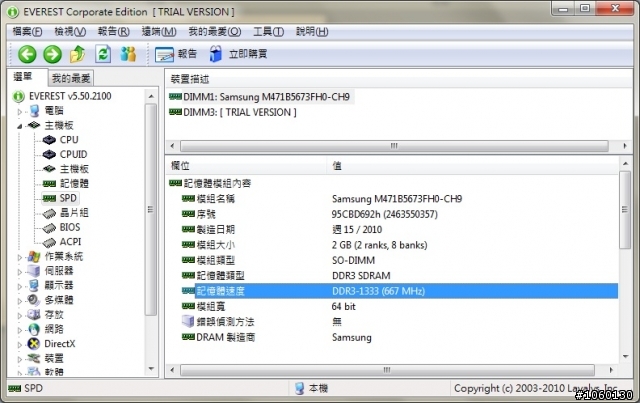
Task: Expand the 電腦 tree node
Action: (19, 111)
